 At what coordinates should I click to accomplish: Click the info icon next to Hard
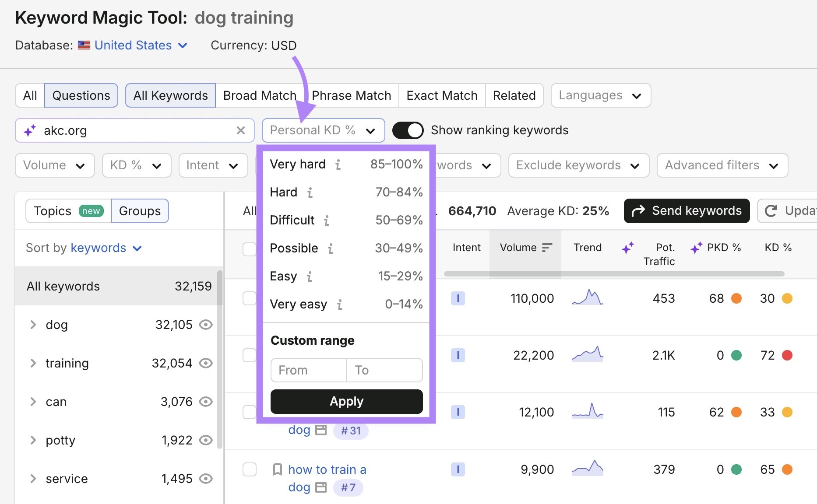[x=310, y=192]
